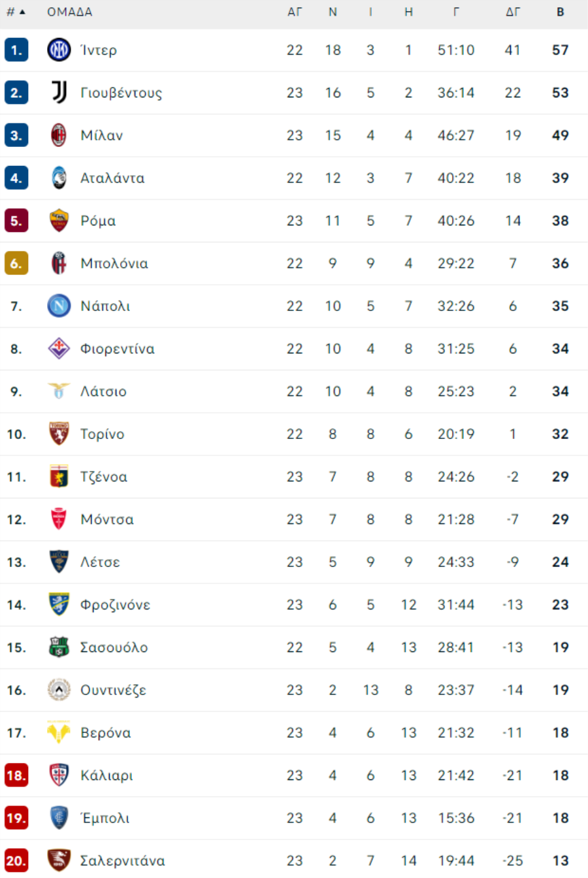Click the ΑΓ matches played header
The width and height of the screenshot is (588, 878).
[x=295, y=12]
